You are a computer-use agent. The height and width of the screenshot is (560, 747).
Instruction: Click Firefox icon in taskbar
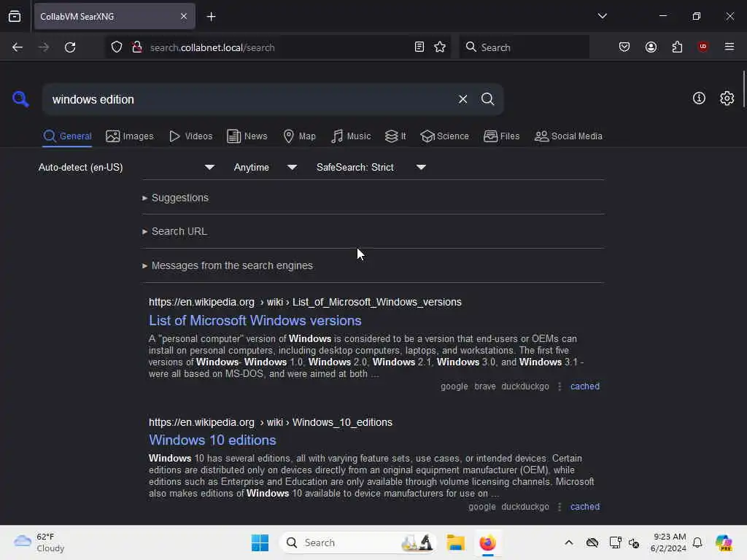click(x=487, y=542)
